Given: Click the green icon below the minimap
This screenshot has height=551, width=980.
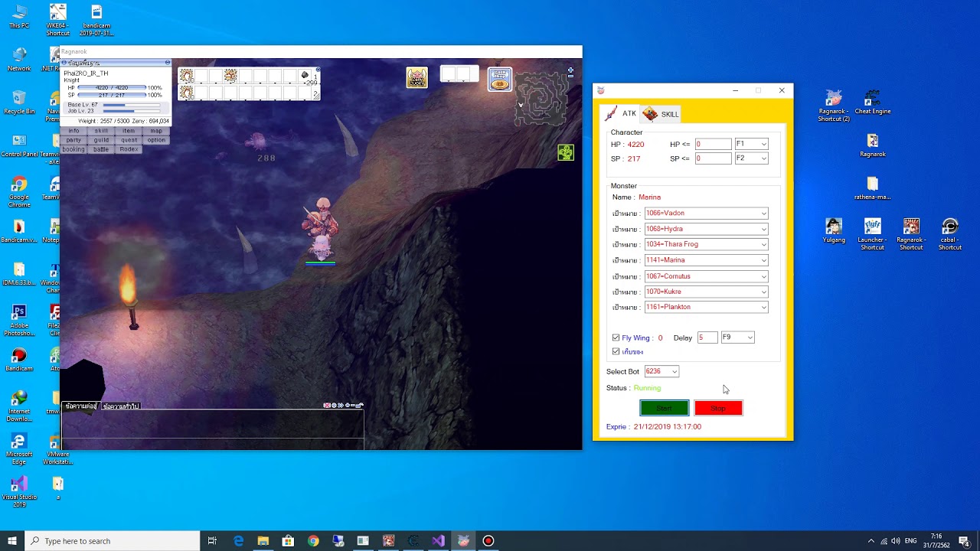Looking at the screenshot, I should pos(566,152).
